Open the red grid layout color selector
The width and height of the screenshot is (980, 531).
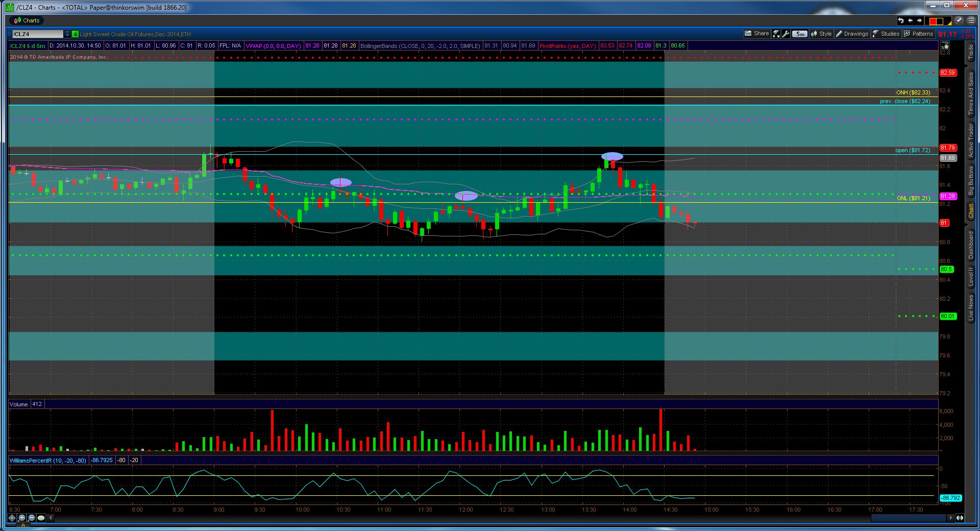click(939, 21)
